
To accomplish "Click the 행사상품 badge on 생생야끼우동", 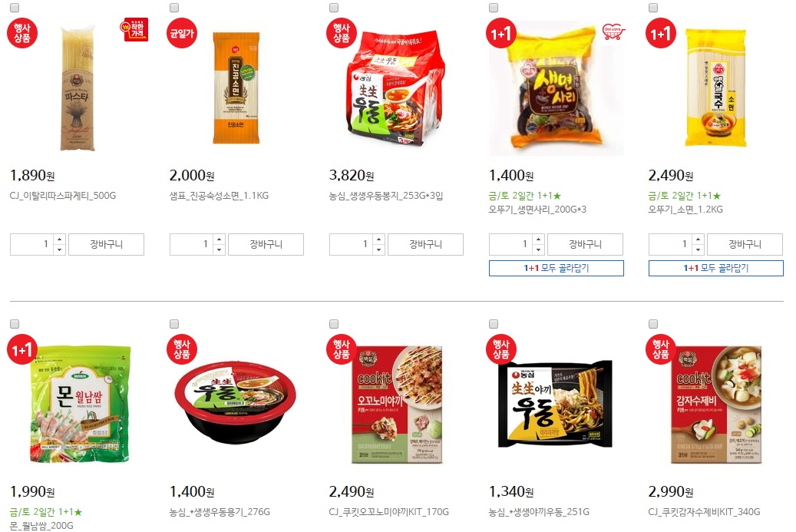I will tap(501, 350).
